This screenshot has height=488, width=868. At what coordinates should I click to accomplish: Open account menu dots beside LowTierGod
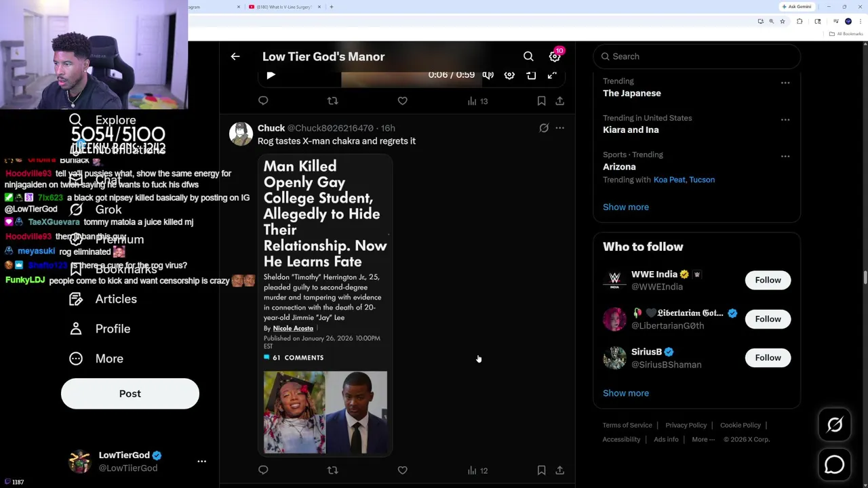coord(201,462)
